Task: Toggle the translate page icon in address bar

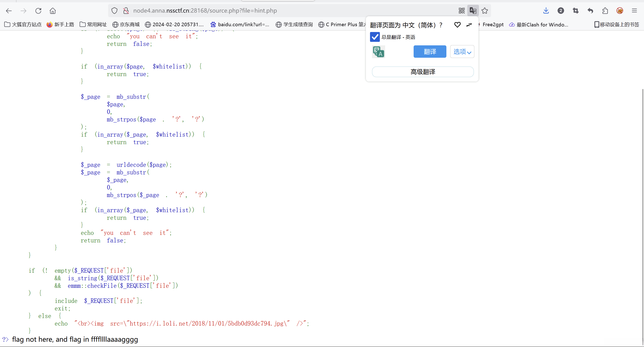Action: [x=473, y=11]
